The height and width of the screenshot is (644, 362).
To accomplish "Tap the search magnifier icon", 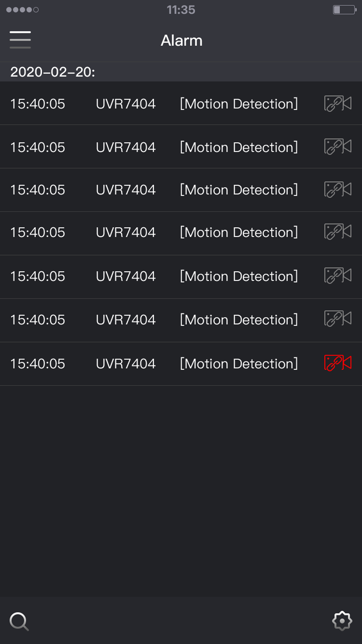I will [19, 621].
